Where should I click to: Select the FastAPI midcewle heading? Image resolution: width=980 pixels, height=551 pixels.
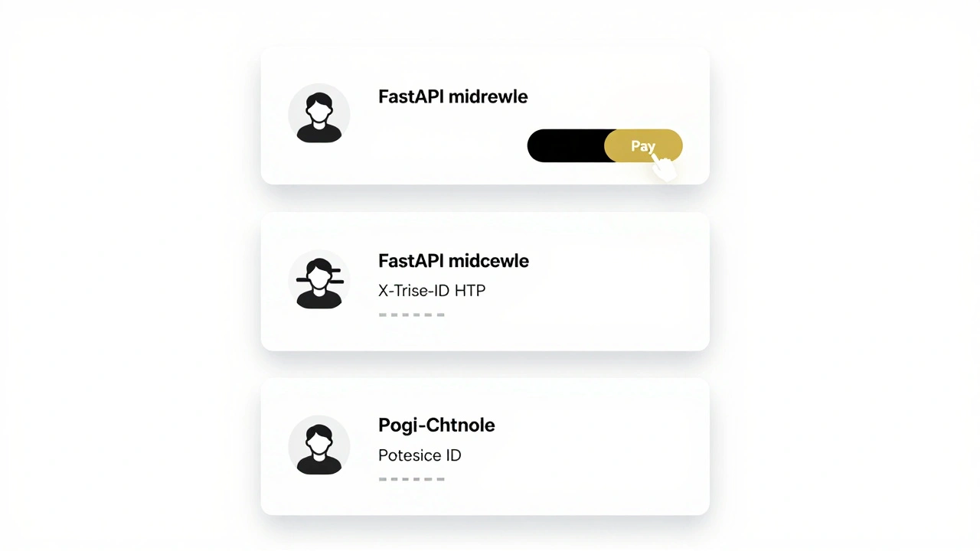tap(453, 261)
